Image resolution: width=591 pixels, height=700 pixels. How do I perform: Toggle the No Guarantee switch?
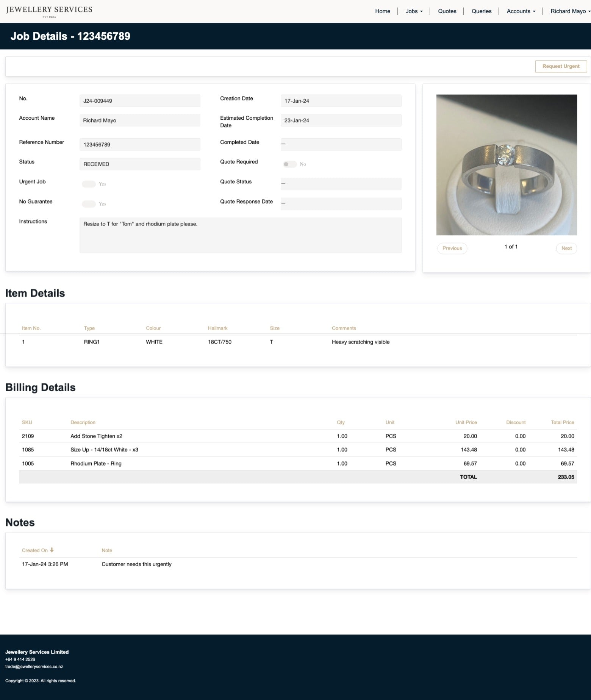[x=89, y=204]
